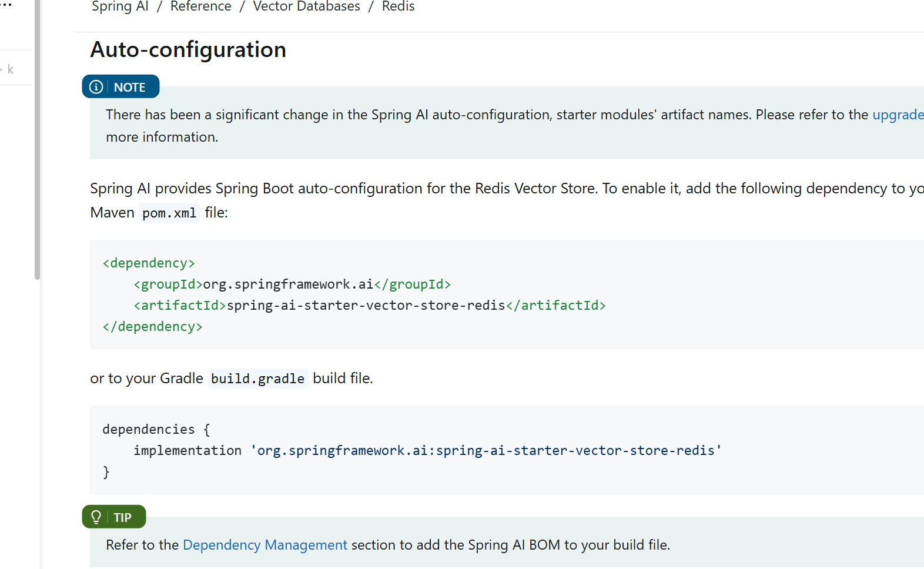This screenshot has height=569, width=924.
Task: Click the Auto-configuration heading
Action: [x=188, y=49]
